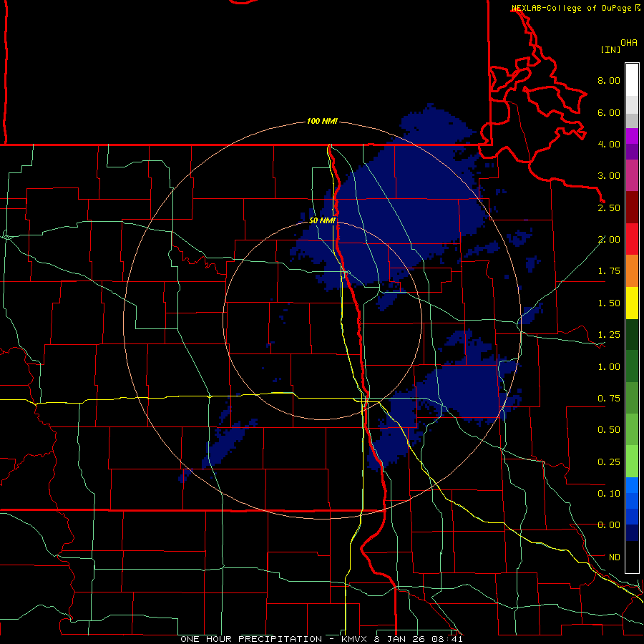
Task: Click the 0.25 legend value
Action: tap(609, 462)
